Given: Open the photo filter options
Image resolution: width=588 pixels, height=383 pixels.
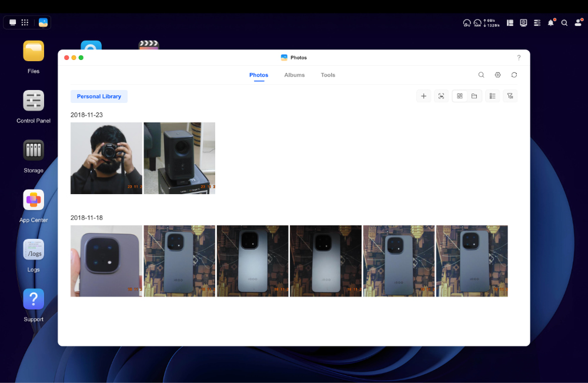Looking at the screenshot, I should pos(510,96).
